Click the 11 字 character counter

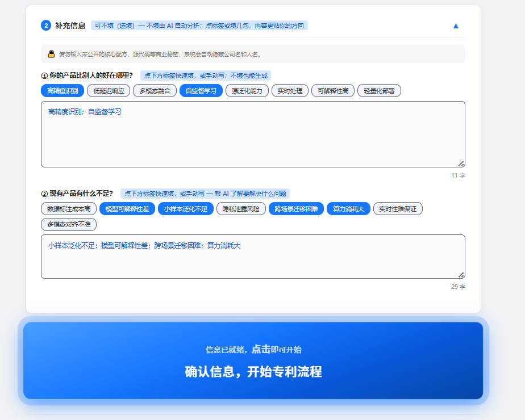(x=458, y=175)
